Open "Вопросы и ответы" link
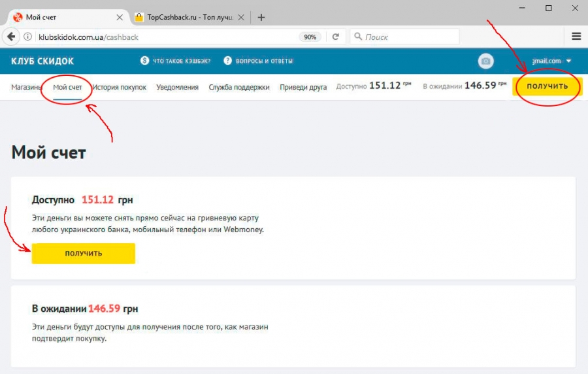This screenshot has height=374, width=588. (264, 61)
